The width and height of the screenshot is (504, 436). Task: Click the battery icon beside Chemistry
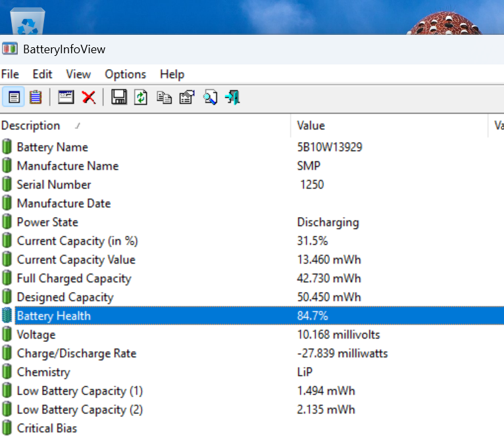click(7, 372)
